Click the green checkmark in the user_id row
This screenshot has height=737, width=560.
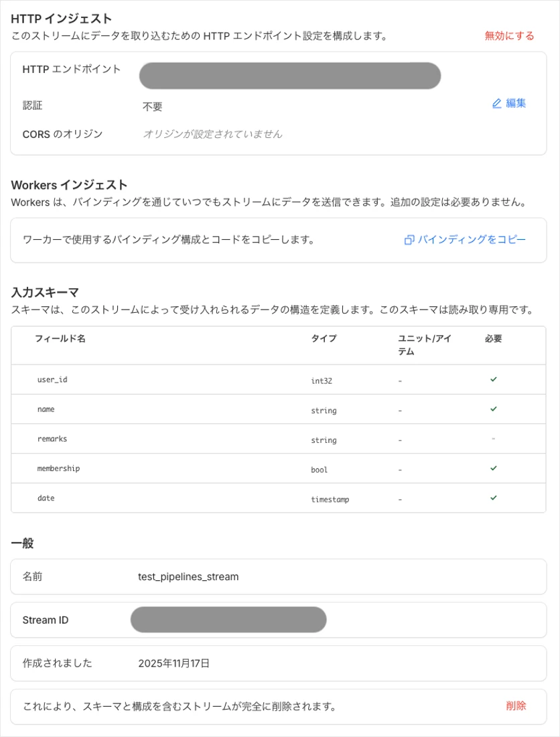[x=494, y=379]
